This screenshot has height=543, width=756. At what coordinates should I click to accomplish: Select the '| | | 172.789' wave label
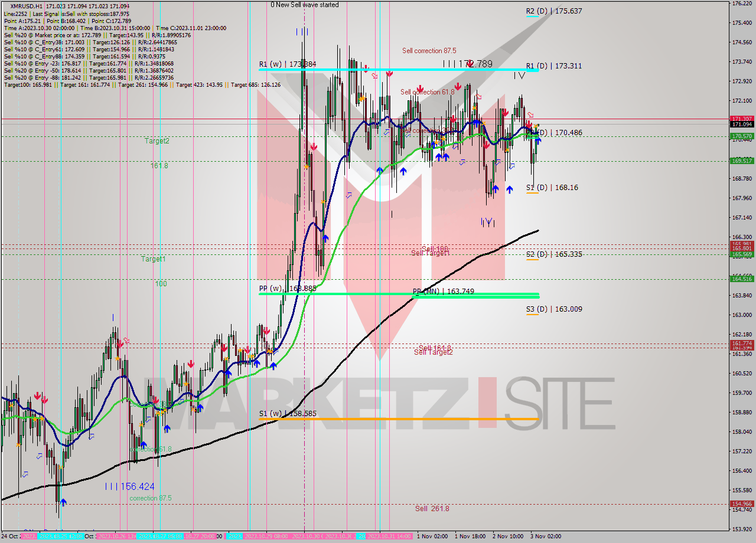(x=467, y=63)
